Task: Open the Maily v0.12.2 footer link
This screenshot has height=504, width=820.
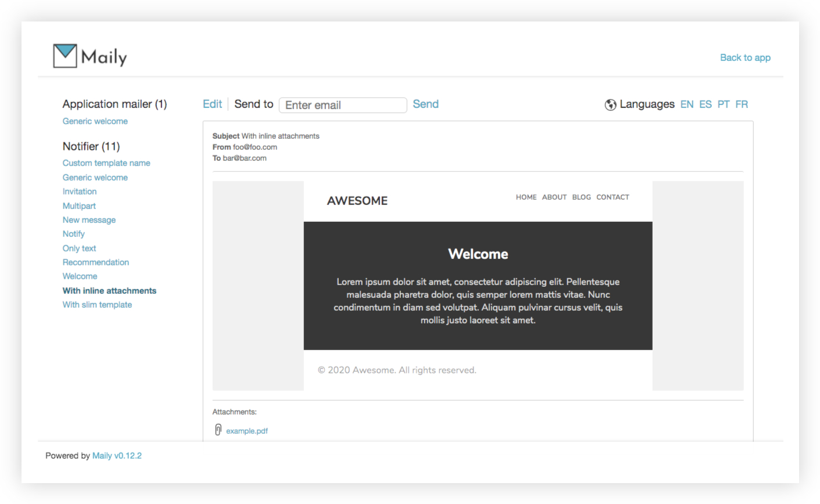Action: click(117, 456)
